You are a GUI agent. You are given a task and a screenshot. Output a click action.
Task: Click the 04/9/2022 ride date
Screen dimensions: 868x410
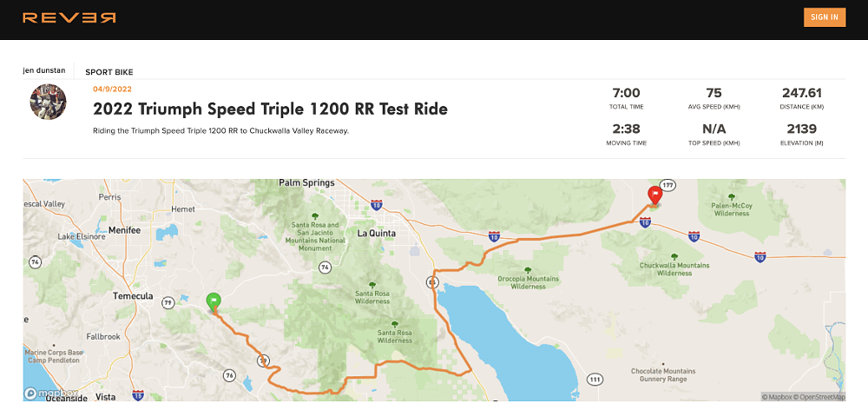[112, 89]
